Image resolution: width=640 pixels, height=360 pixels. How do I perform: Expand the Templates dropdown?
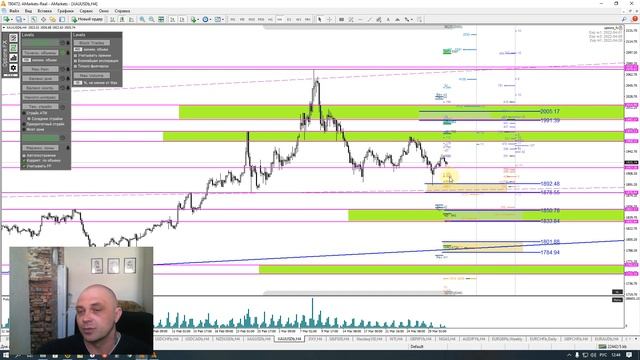click(x=223, y=19)
